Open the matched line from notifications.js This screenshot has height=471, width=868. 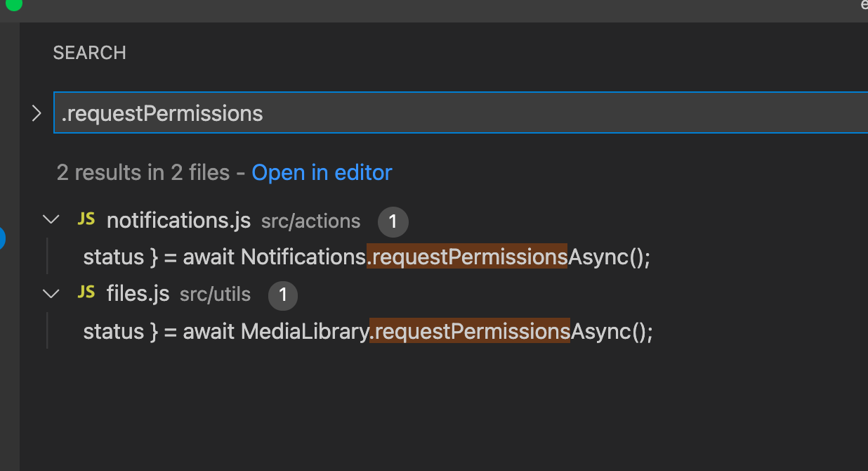click(x=367, y=257)
